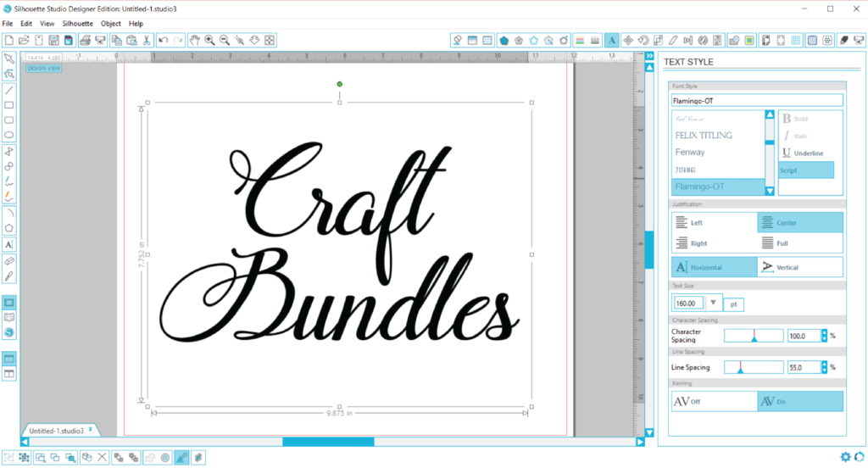Toggle Underline font style

(803, 153)
